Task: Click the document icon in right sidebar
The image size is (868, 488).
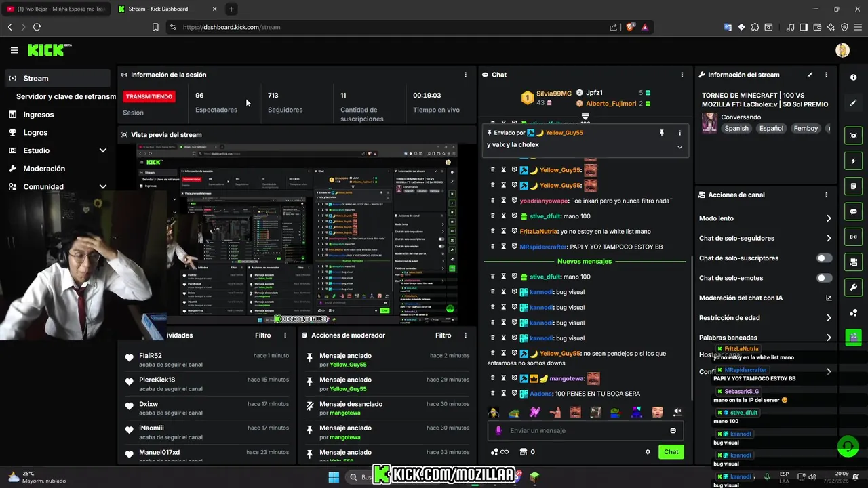Action: tap(853, 186)
